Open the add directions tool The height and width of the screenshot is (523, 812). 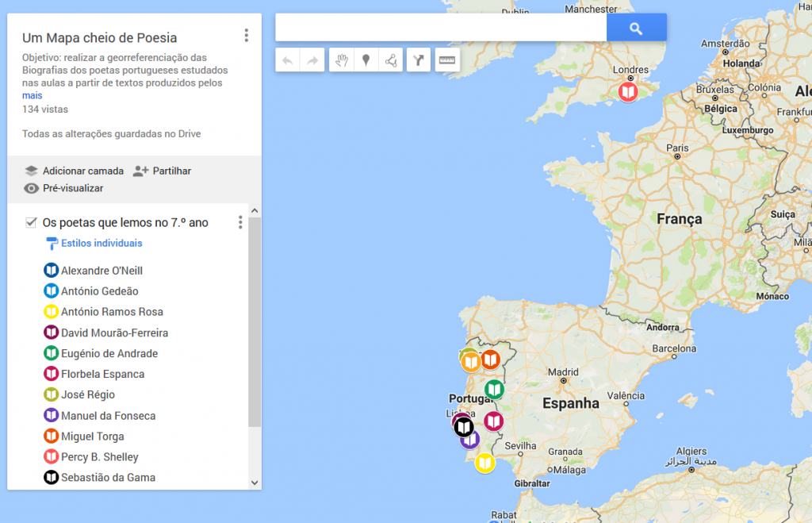coord(419,60)
